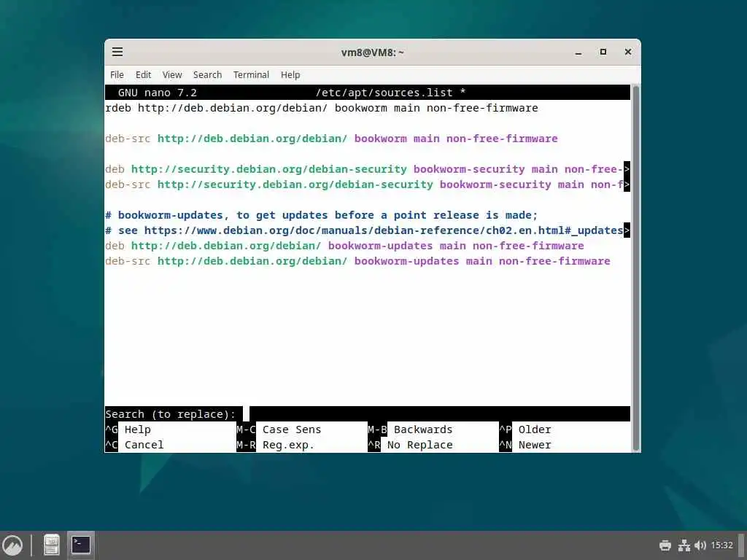Click the M-C Case Sens shortcut

tap(279, 429)
